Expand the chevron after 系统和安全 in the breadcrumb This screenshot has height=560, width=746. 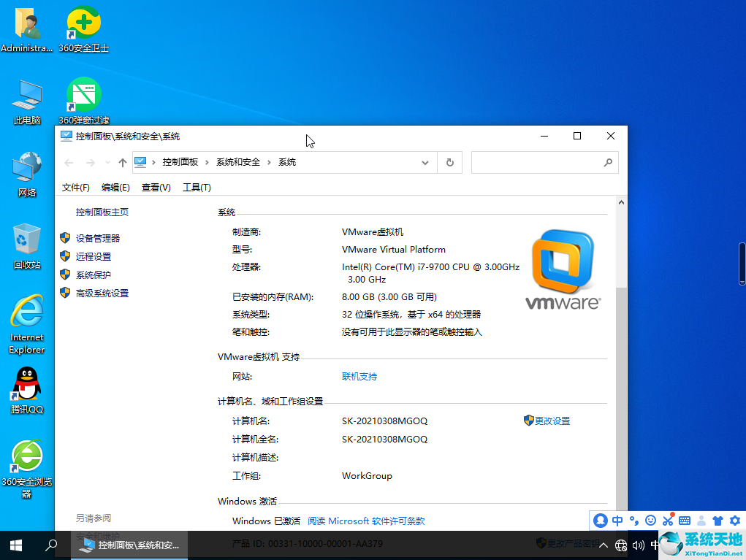269,163
